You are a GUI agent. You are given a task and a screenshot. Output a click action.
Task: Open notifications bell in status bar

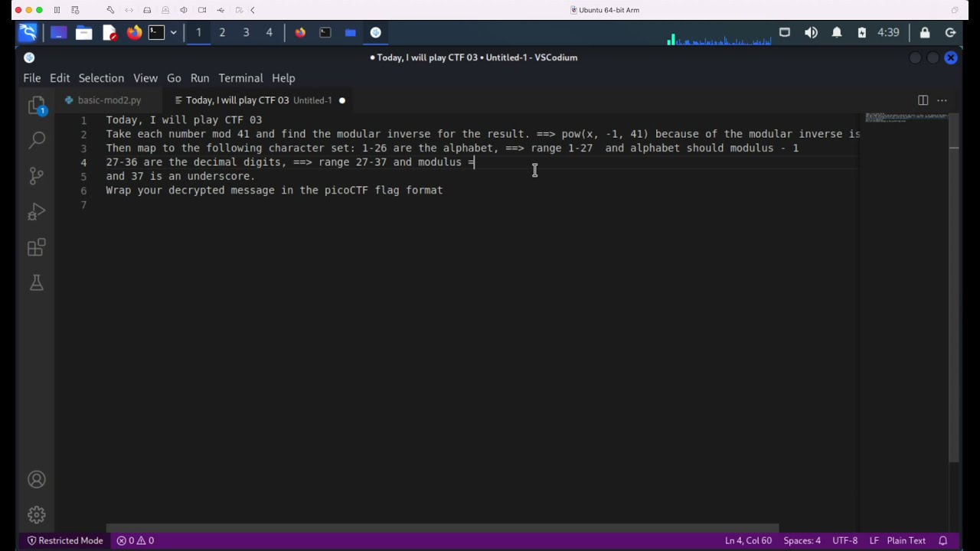[x=943, y=540]
